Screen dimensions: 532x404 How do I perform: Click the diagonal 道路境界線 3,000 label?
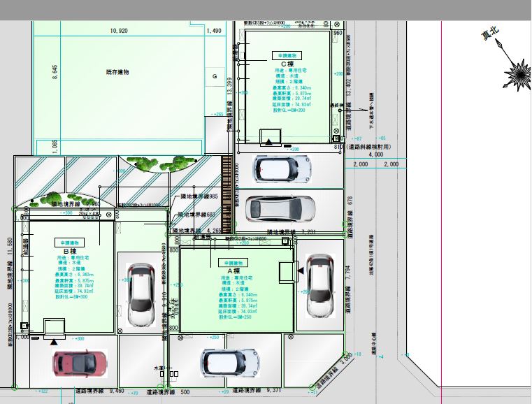(334, 372)
